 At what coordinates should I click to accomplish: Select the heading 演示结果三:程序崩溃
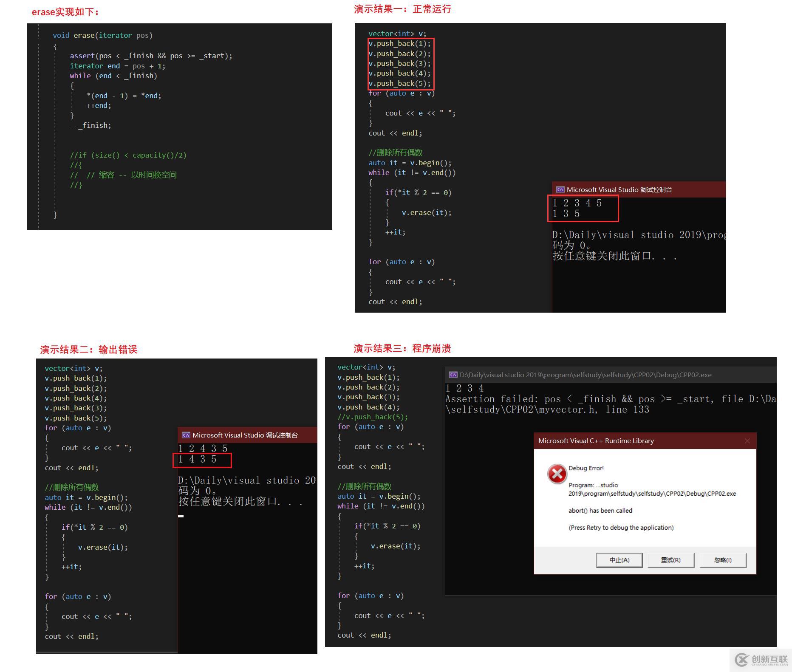[x=402, y=348]
